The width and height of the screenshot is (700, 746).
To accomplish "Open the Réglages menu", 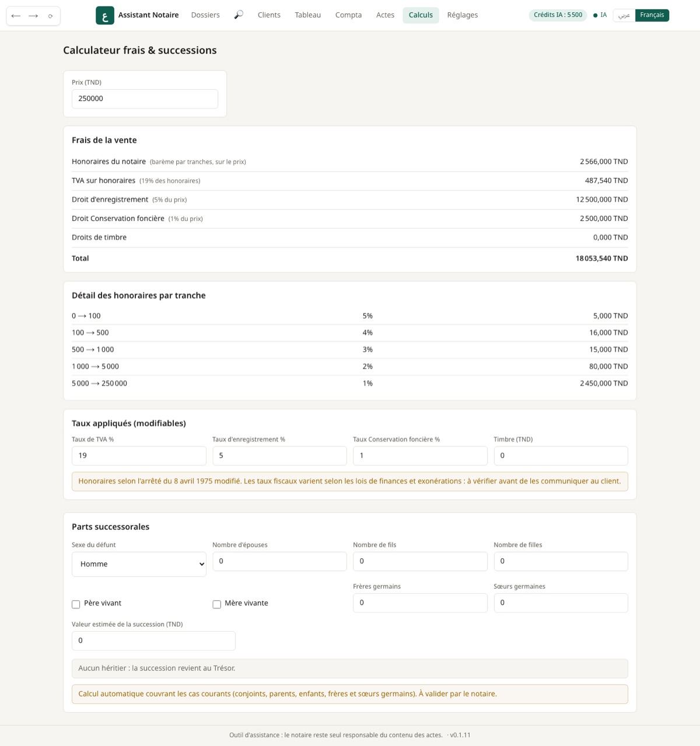I will (463, 15).
